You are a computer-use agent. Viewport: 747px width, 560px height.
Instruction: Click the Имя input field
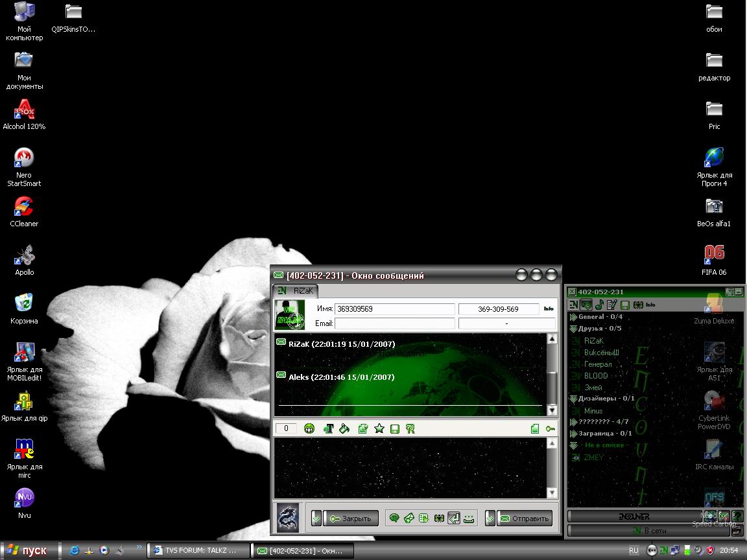pos(394,309)
